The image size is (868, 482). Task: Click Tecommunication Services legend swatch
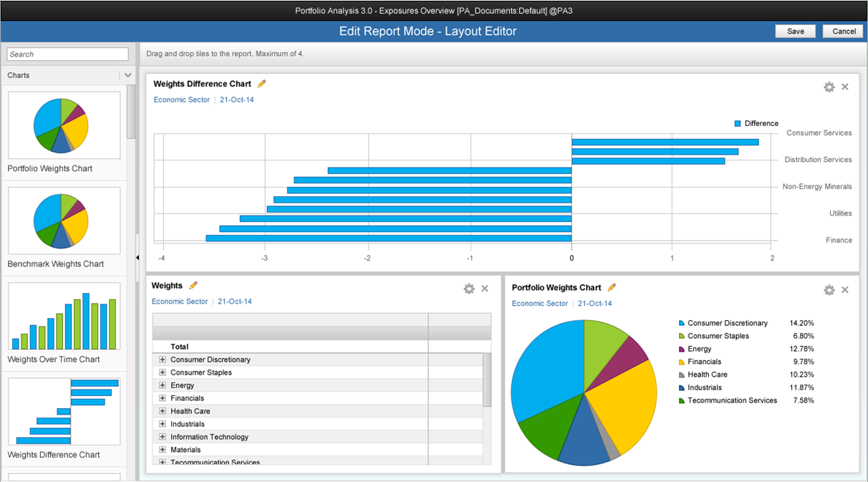681,400
